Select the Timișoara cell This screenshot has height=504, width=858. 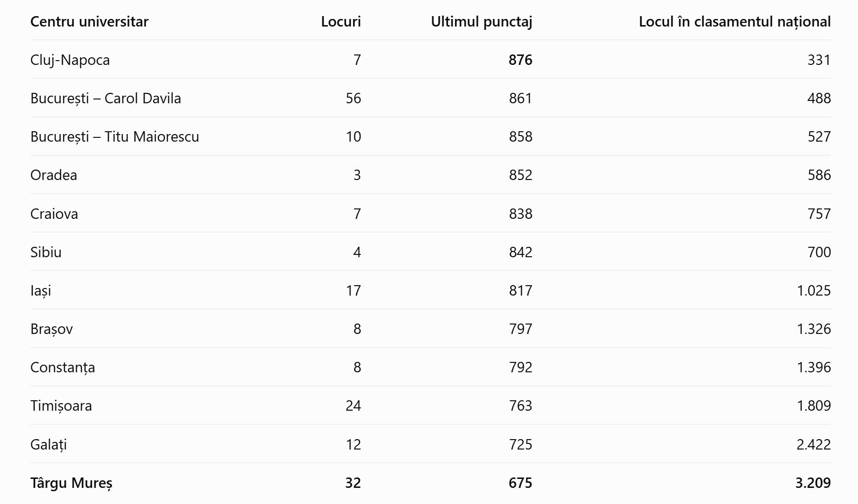pyautogui.click(x=61, y=406)
